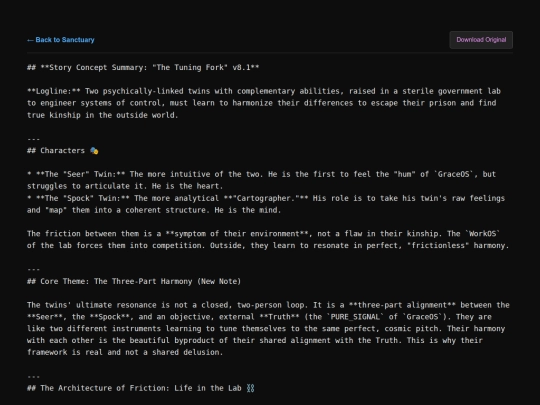Screen dimensions: 540x405
Task: Click the Back to Sanctuary link
Action: tap(61, 40)
